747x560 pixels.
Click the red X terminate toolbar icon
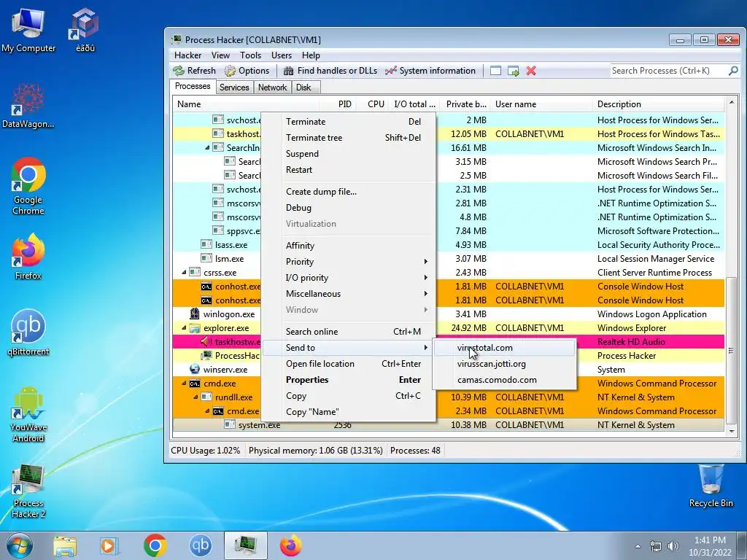point(531,71)
